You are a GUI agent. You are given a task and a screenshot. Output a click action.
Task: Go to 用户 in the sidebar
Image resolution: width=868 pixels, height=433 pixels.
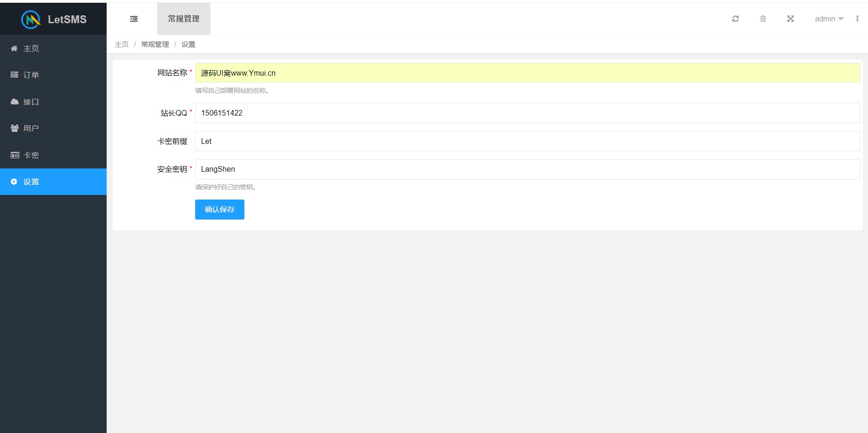coord(31,129)
